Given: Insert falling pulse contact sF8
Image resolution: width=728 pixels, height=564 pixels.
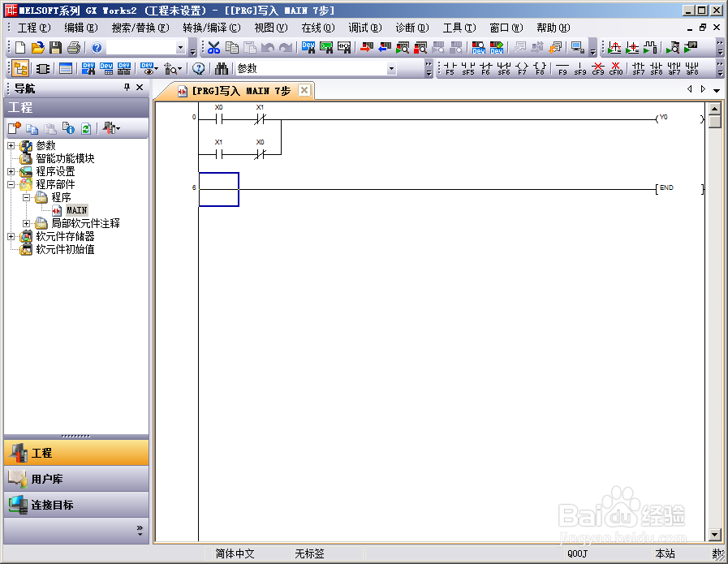Looking at the screenshot, I should pos(656,69).
